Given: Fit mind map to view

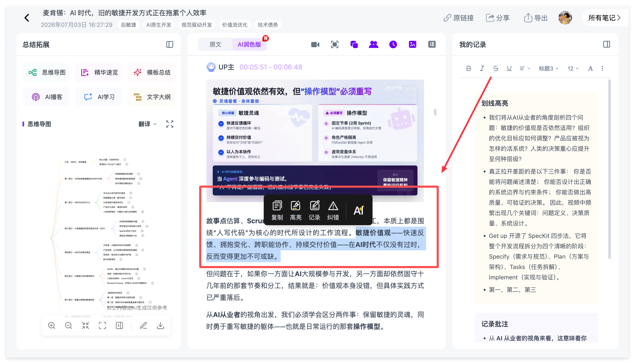Looking at the screenshot, I should pos(102,325).
